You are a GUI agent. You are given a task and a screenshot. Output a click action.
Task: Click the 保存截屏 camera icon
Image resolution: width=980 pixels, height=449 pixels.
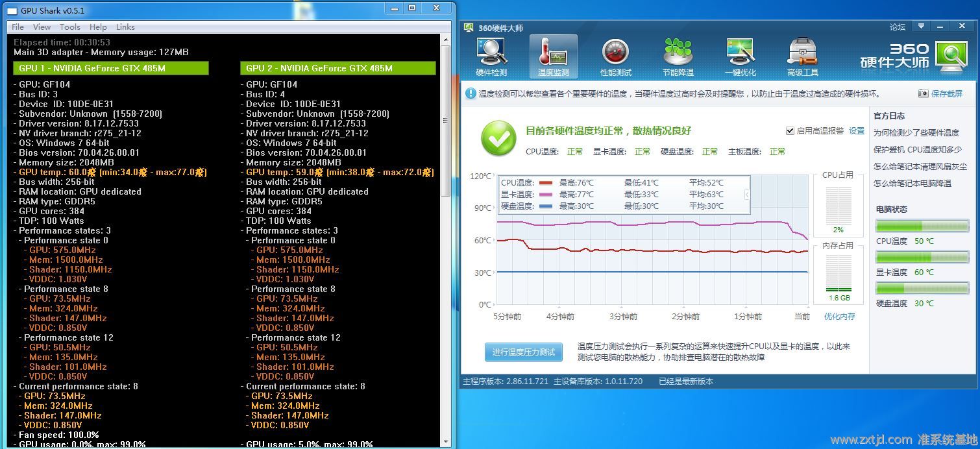pyautogui.click(x=924, y=94)
